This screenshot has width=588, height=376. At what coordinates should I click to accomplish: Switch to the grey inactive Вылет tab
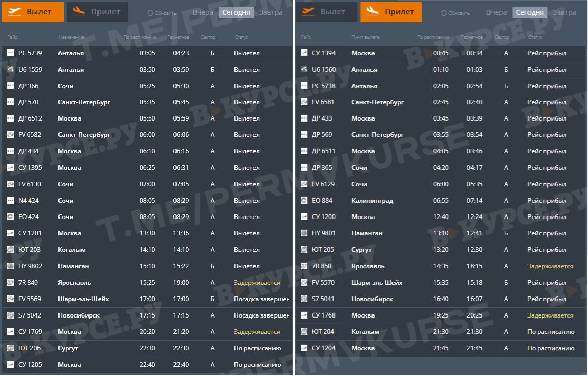[326, 12]
